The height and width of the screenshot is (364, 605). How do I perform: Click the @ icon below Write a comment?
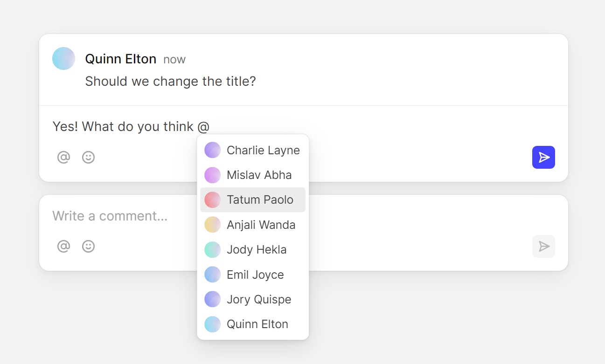(63, 246)
